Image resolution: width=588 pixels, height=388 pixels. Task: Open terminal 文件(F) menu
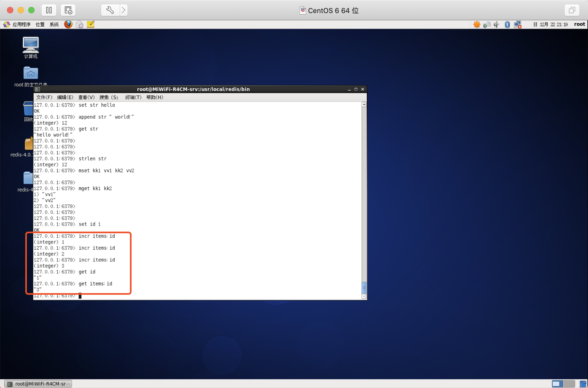coord(44,97)
